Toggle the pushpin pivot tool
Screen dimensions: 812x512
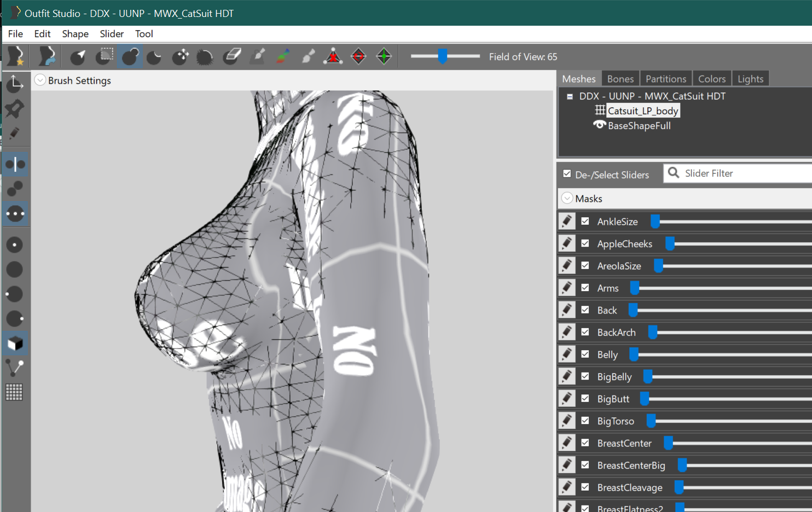click(x=15, y=108)
